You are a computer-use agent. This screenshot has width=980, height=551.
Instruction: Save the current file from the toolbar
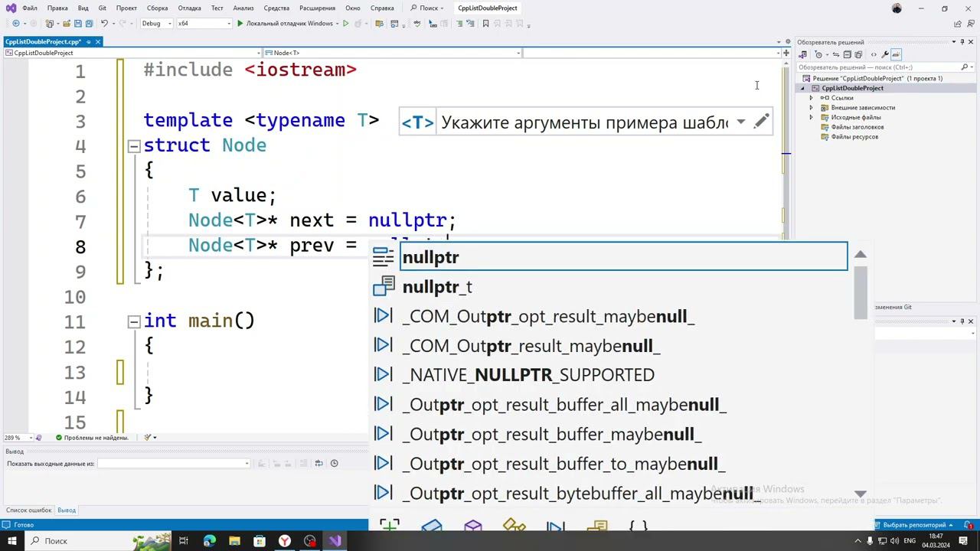pos(79,24)
